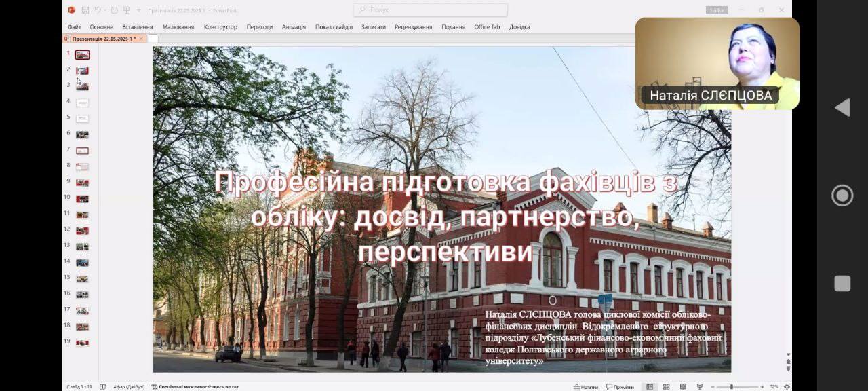Select slide 15 thumbnail

point(82,278)
